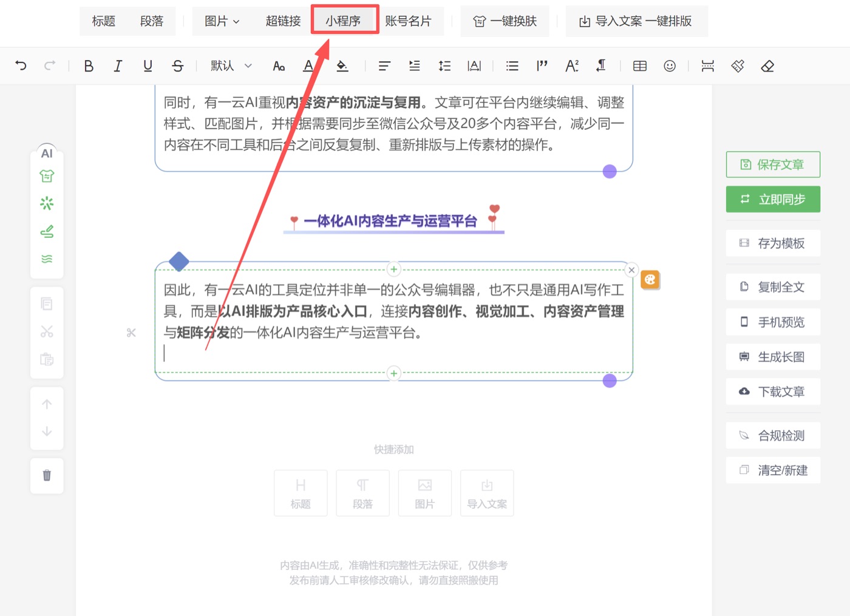The image size is (850, 616).
Task: Expand the 图片 dropdown menu
Action: tap(222, 21)
